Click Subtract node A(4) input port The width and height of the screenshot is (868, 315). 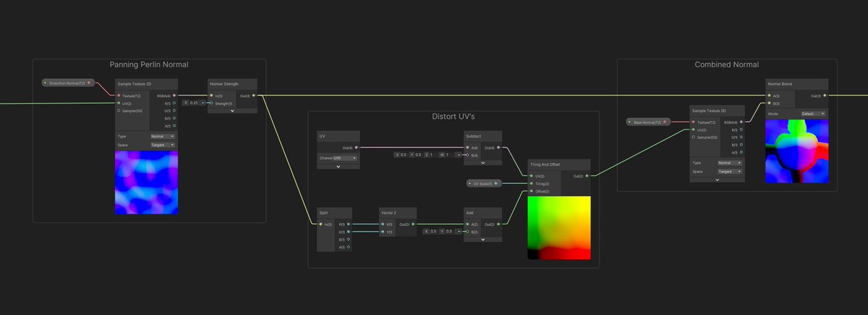pos(467,148)
